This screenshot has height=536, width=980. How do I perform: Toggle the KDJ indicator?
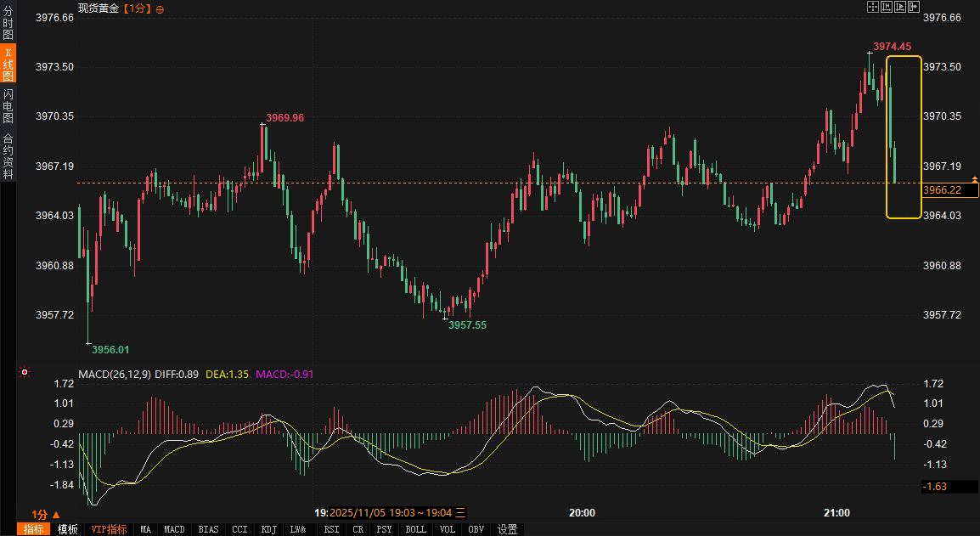[269, 529]
